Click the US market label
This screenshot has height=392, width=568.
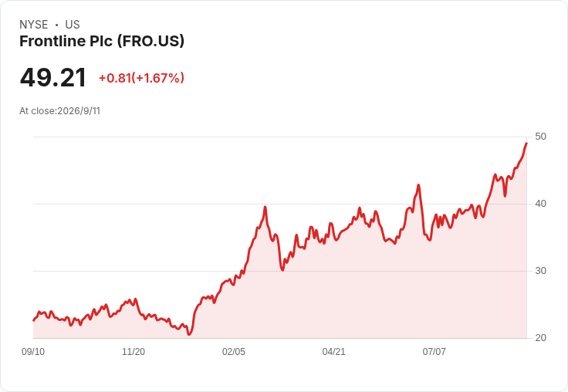(x=73, y=25)
